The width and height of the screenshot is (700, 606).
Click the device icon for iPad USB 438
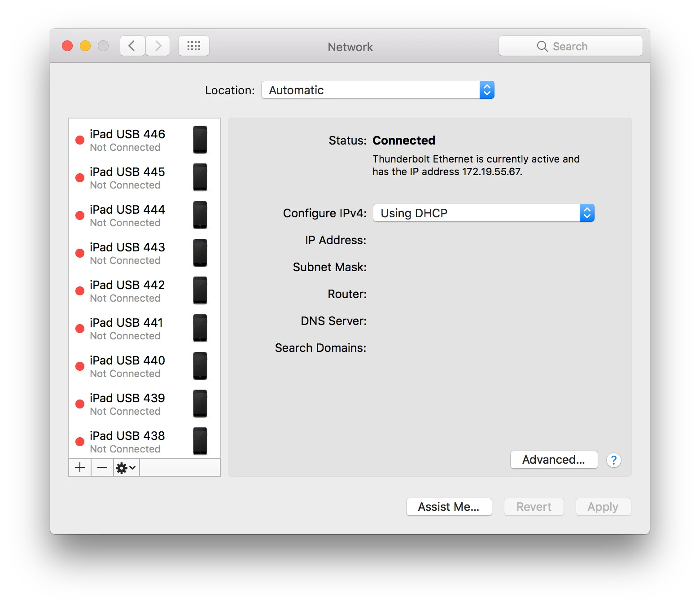point(200,441)
